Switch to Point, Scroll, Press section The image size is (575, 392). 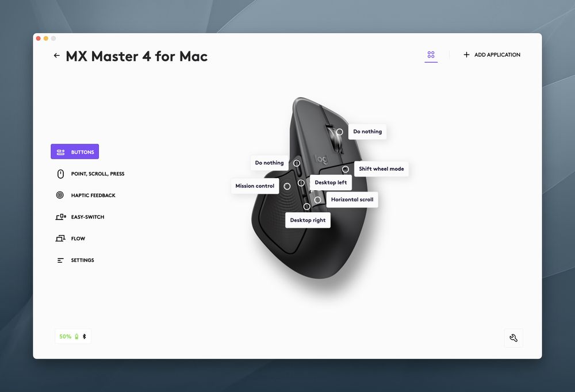pos(91,174)
